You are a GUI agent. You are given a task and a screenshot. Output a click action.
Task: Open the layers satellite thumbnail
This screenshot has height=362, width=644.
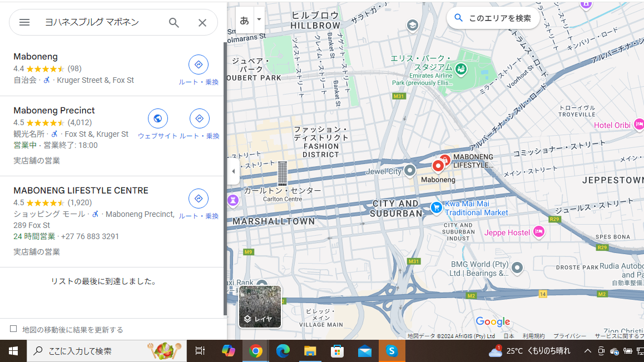(x=260, y=306)
